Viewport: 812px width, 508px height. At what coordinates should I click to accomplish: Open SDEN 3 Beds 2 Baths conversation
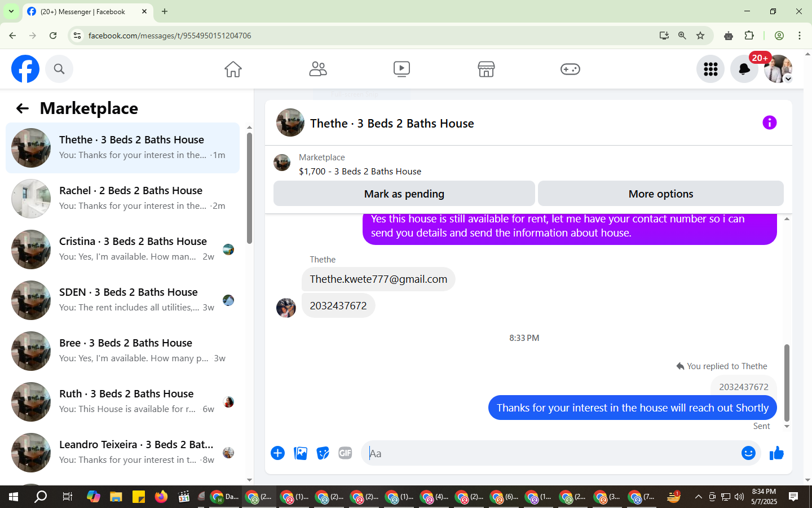pos(122,300)
